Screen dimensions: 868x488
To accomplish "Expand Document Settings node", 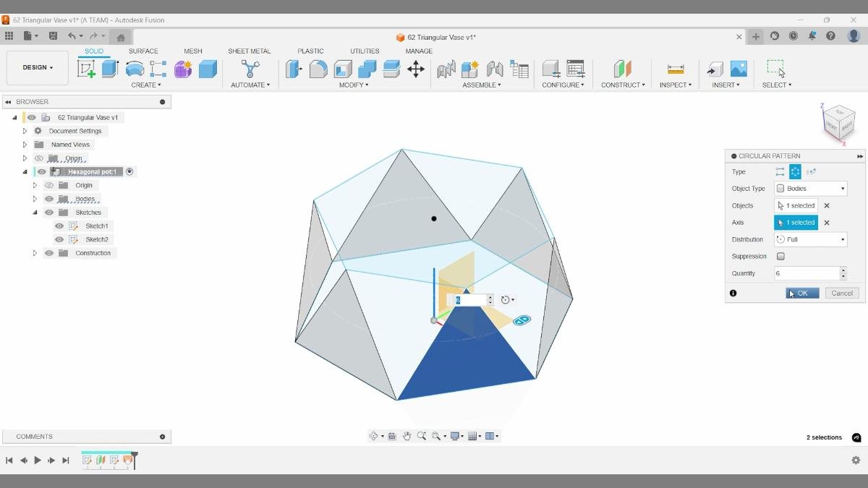I will (x=25, y=131).
